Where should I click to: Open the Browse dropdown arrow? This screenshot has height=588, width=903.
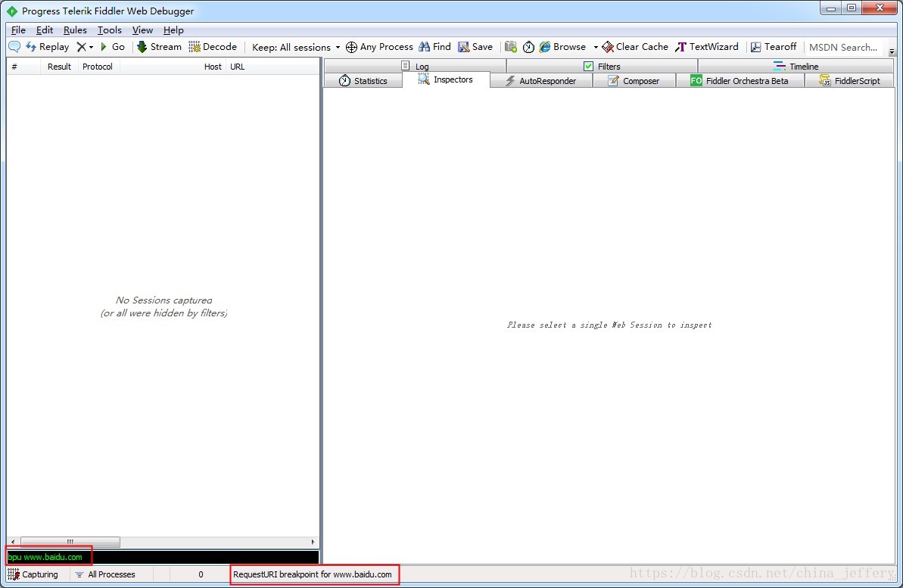coord(596,47)
